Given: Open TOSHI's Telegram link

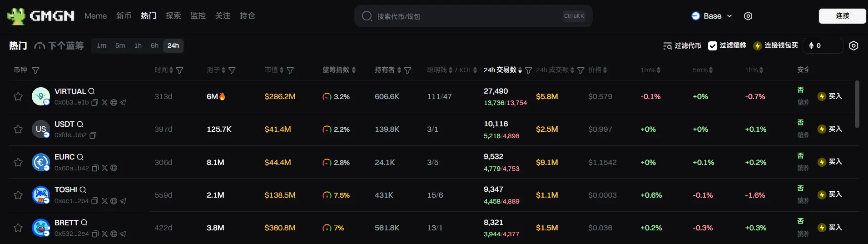Looking at the screenshot, I should pyautogui.click(x=123, y=201).
